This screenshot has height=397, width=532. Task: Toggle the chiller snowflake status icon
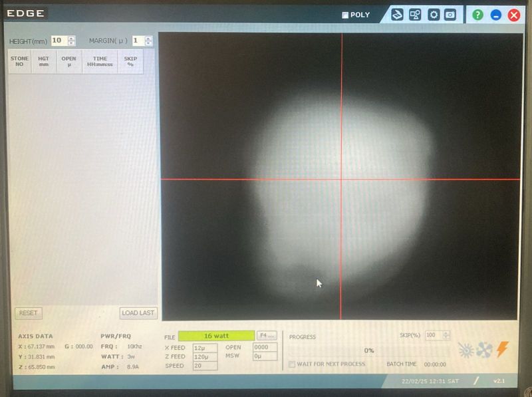(466, 350)
